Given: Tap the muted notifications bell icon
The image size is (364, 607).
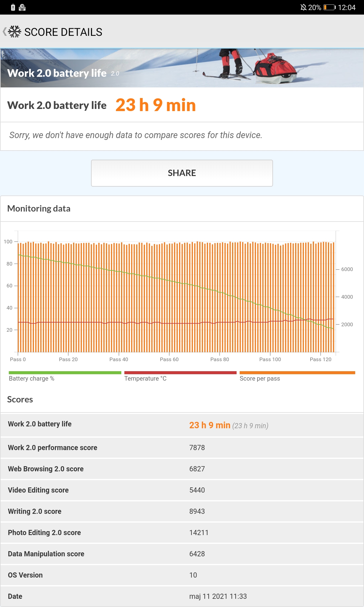Looking at the screenshot, I should (303, 7).
